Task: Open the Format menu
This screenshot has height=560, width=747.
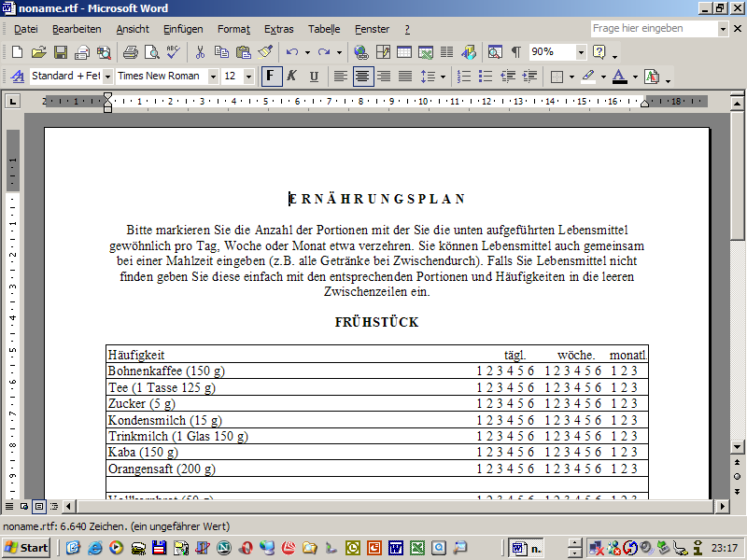Action: point(233,29)
